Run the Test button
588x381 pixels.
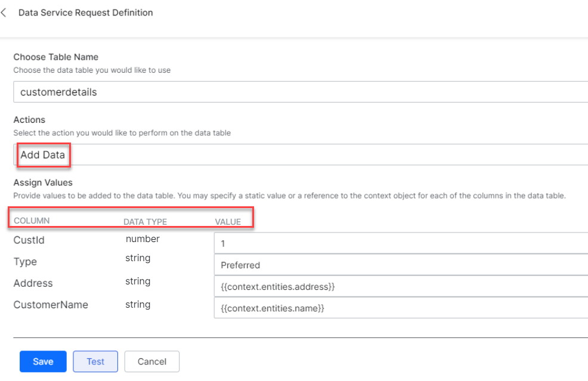pyautogui.click(x=95, y=361)
